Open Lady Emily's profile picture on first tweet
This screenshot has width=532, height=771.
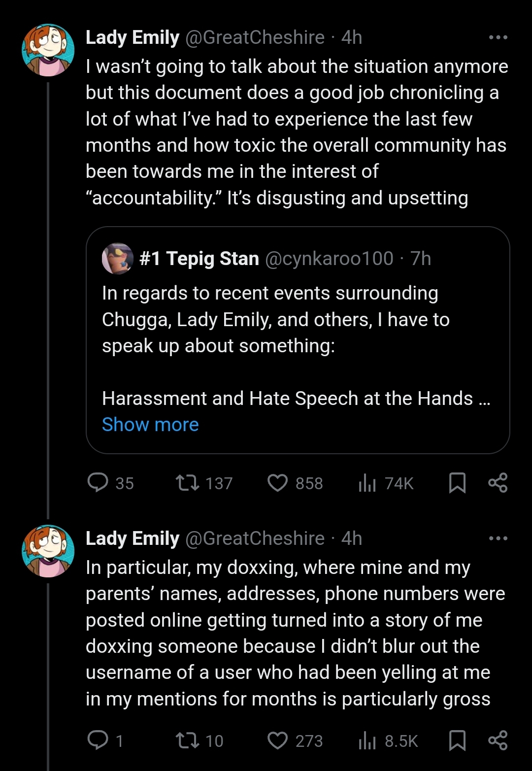48,50
